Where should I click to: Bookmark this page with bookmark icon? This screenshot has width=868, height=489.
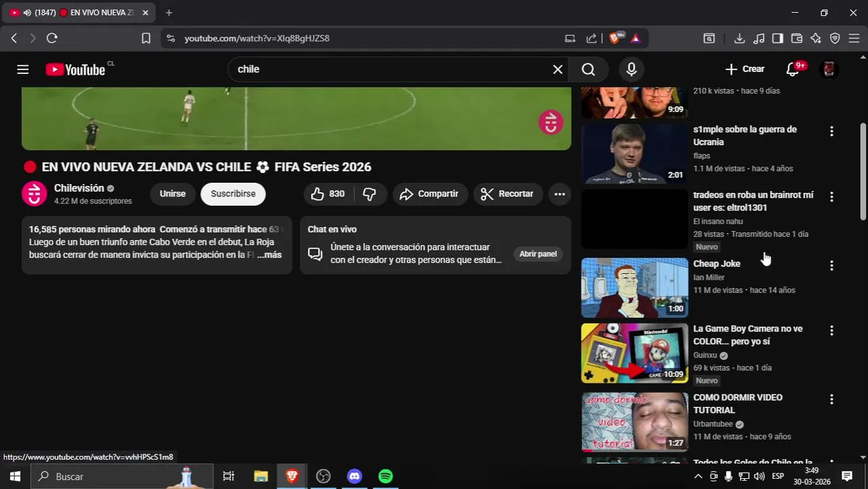(145, 38)
